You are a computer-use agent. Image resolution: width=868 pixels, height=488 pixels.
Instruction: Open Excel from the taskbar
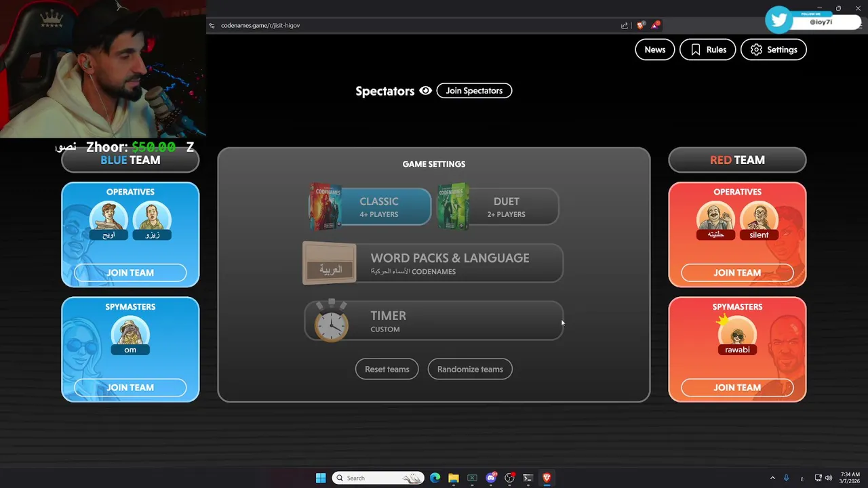click(472, 478)
